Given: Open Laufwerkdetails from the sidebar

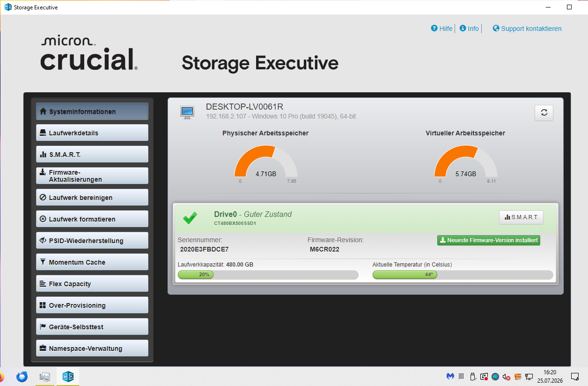Looking at the screenshot, I should pyautogui.click(x=92, y=133).
